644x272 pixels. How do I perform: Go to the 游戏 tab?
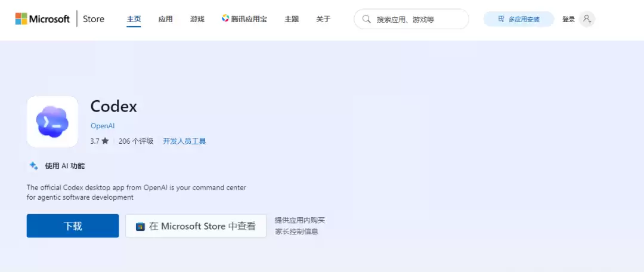pyautogui.click(x=197, y=19)
